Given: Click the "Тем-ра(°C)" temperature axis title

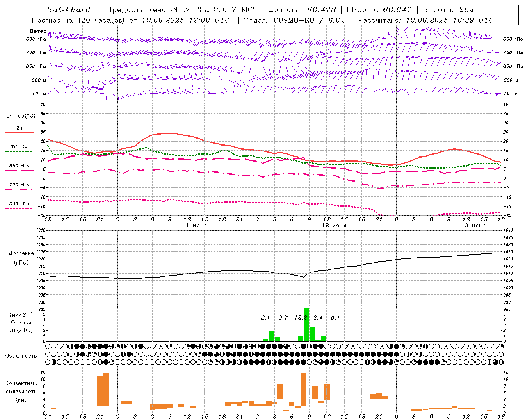Looking at the screenshot, I should (x=19, y=116).
